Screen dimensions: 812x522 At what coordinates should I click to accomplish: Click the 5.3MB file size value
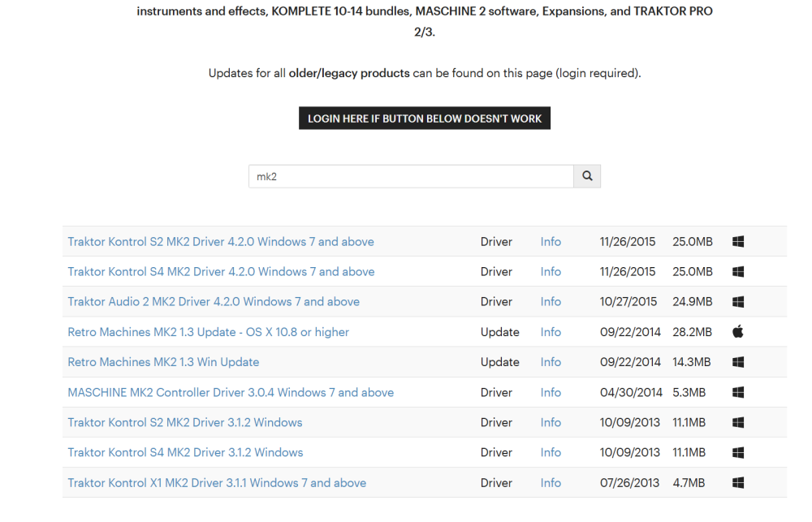click(689, 392)
